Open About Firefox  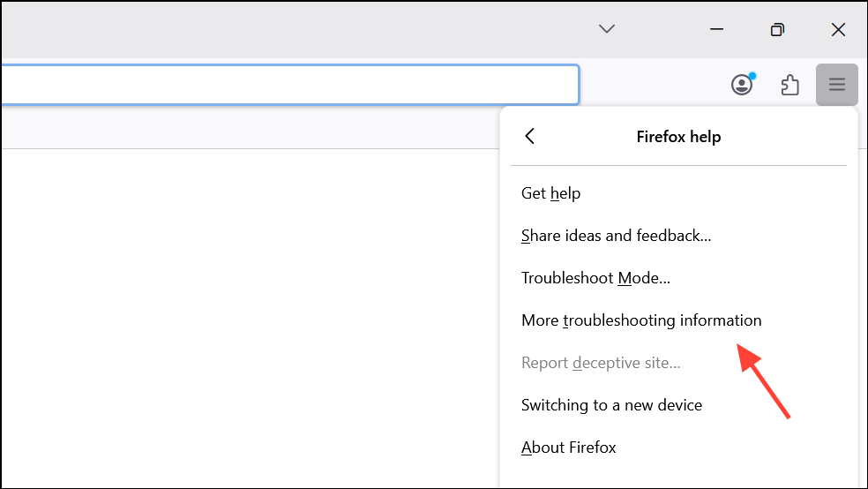(x=569, y=448)
